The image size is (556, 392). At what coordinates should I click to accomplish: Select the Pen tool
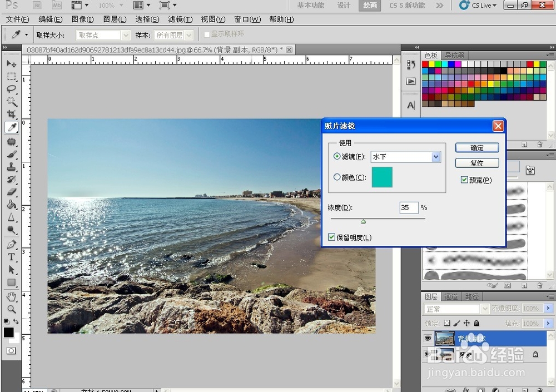11,245
